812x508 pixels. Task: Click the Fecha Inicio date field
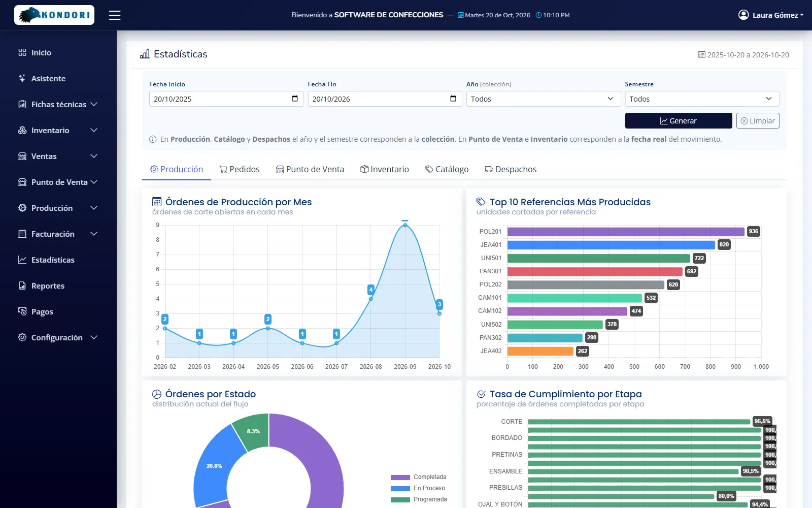226,99
